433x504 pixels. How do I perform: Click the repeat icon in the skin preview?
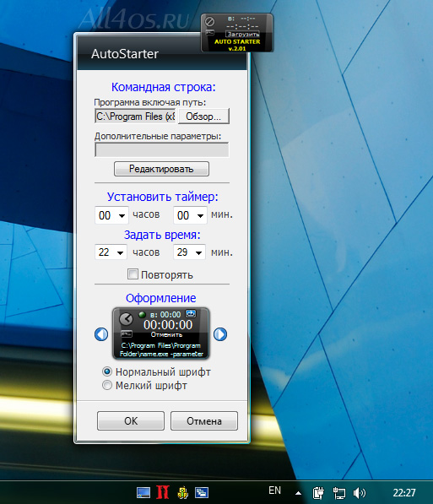191,313
